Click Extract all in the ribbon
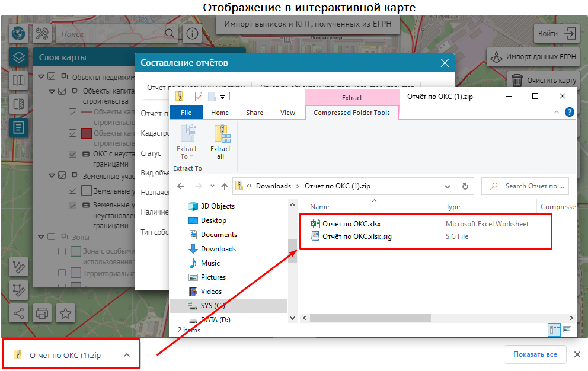 coord(220,142)
